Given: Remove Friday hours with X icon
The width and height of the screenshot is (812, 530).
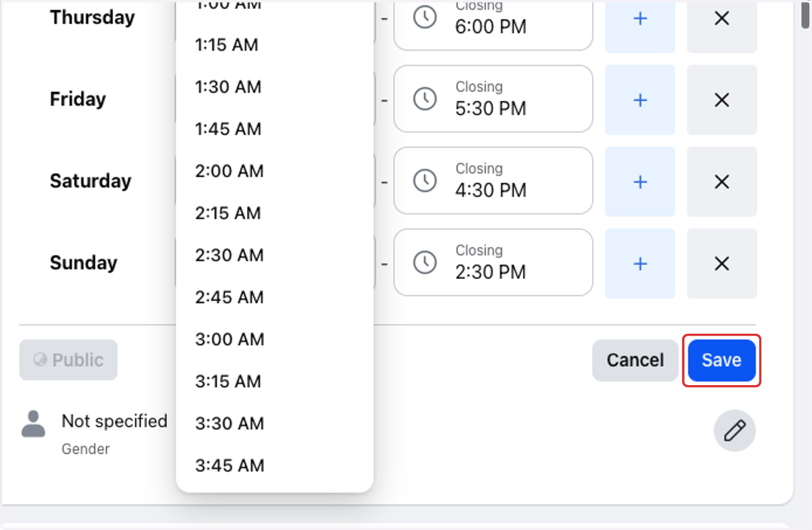Looking at the screenshot, I should [721, 100].
